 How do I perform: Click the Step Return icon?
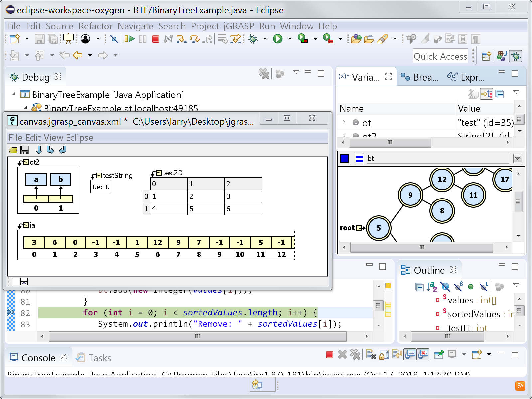(x=207, y=39)
